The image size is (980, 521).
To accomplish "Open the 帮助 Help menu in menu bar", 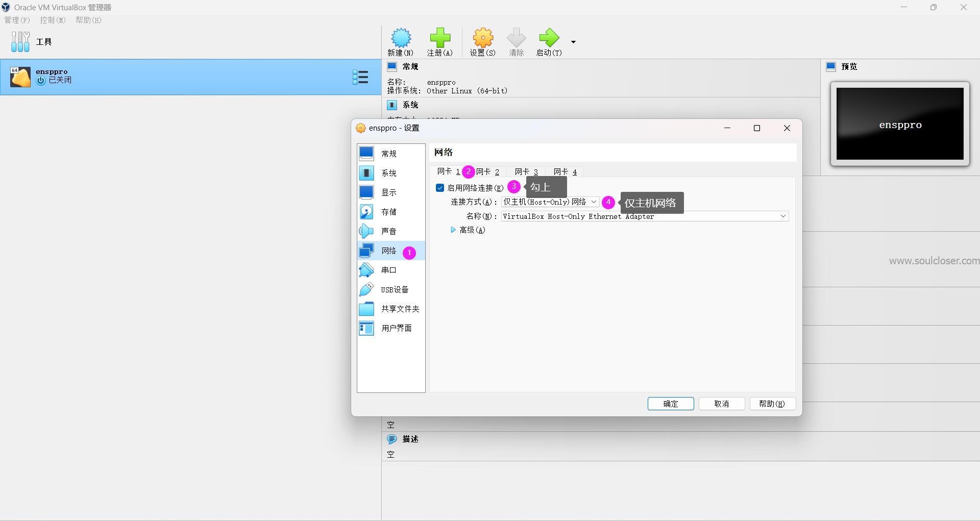I will pos(88,20).
